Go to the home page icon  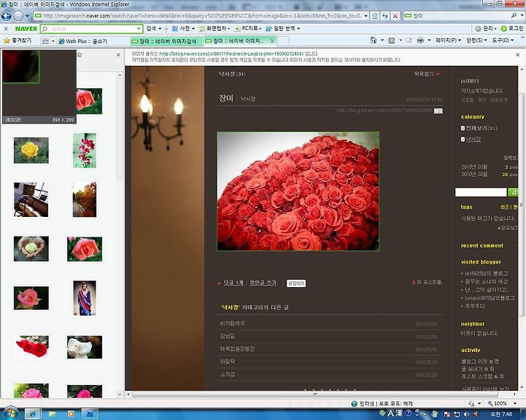pos(373,40)
